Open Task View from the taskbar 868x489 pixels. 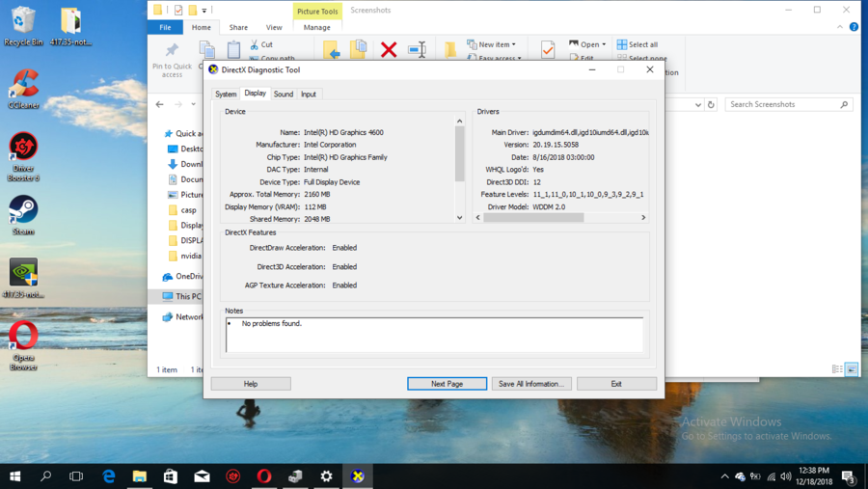pyautogui.click(x=76, y=476)
